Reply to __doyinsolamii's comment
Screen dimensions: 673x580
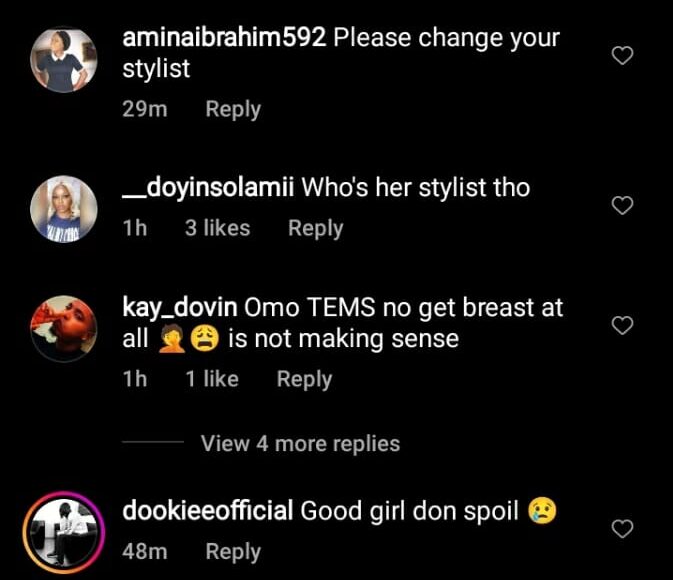(315, 228)
